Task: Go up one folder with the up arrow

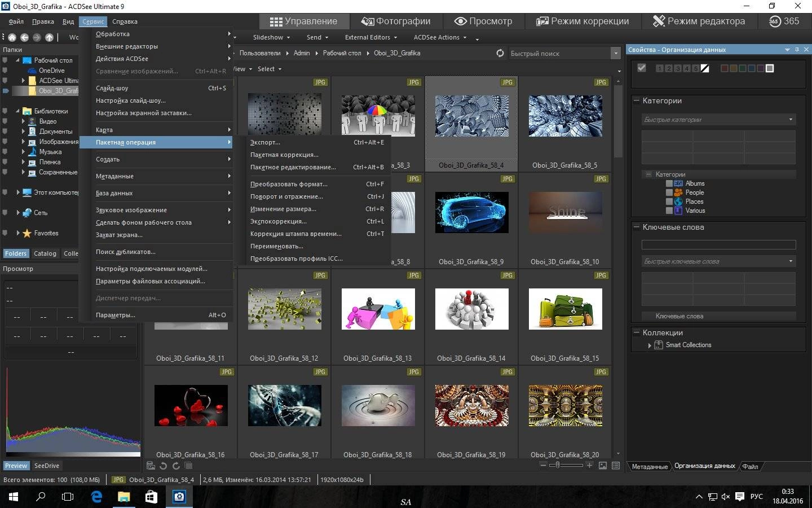Action: pos(49,37)
